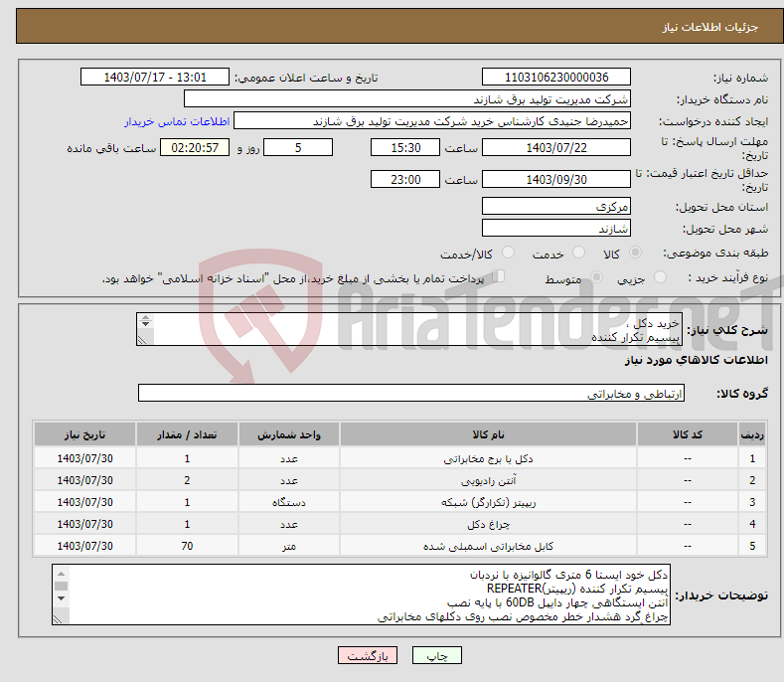The height and width of the screenshot is (682, 784).
Task: Click the item name دکل یا برج مخابراتی
Action: coord(488,459)
